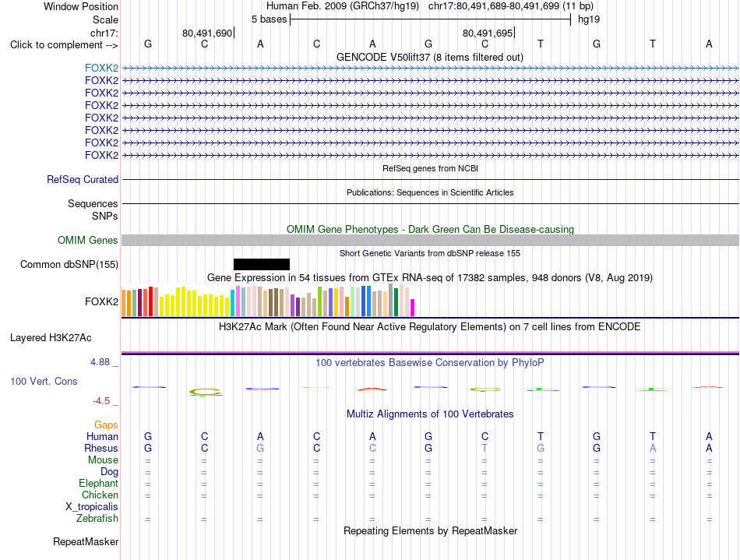Click the 80,491,690 position marker

(x=208, y=33)
